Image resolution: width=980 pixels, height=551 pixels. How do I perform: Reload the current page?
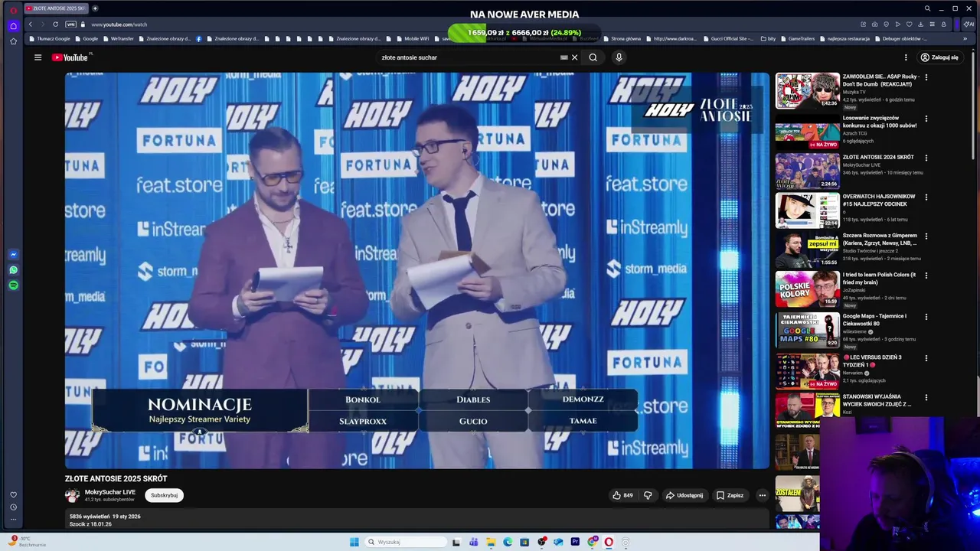pyautogui.click(x=55, y=24)
